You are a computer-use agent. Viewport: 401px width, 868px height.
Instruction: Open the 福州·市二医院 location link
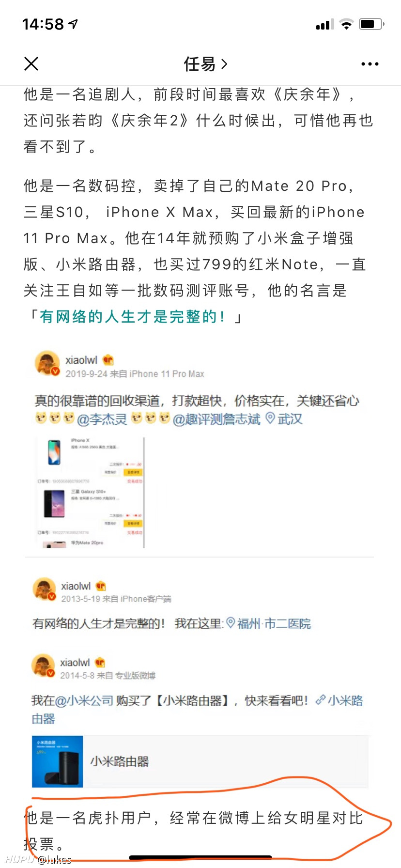tap(269, 623)
